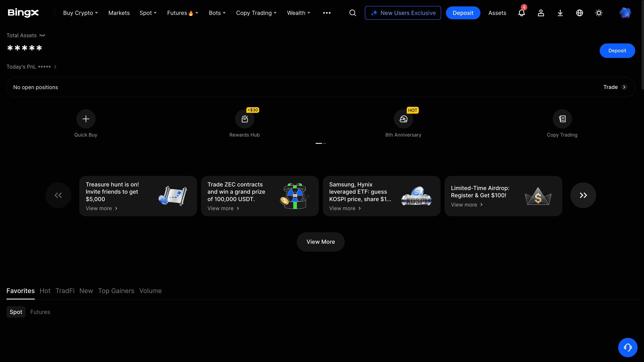
Task: Click the Total Assets label
Action: pyautogui.click(x=22, y=35)
